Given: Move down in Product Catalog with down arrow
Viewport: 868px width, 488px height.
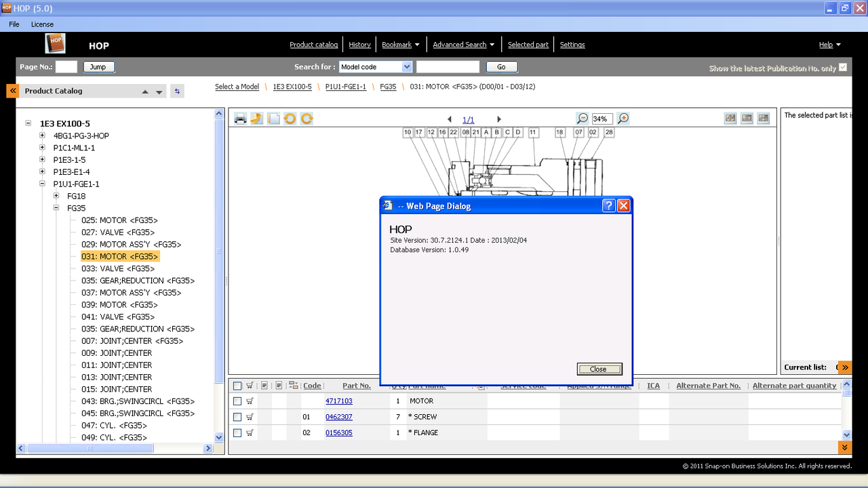Looking at the screenshot, I should pyautogui.click(x=159, y=92).
